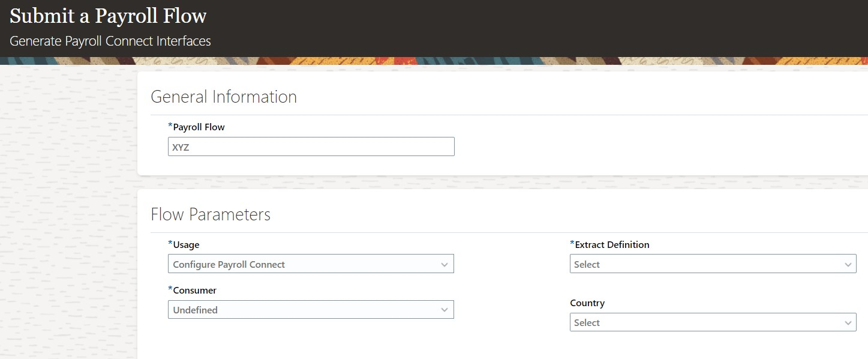Click the chevron arrow on Usage field
This screenshot has height=359, width=868.
(444, 264)
